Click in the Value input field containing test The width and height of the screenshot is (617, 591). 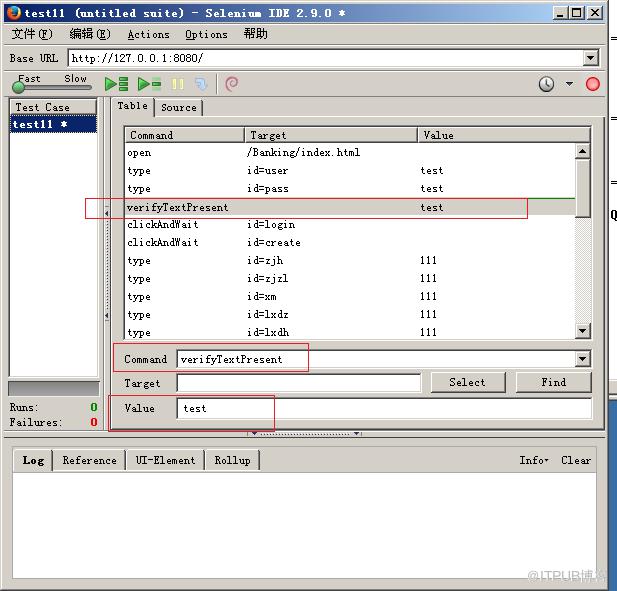tap(384, 408)
